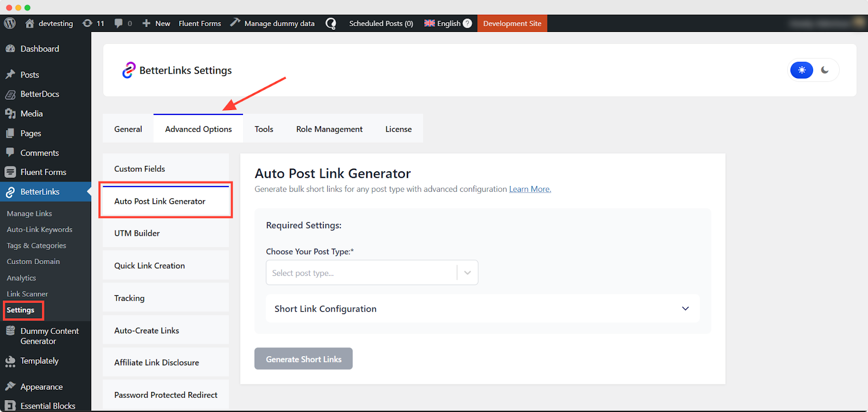The image size is (868, 412).
Task: Open comments bubble icon in admin bar
Action: (x=118, y=23)
